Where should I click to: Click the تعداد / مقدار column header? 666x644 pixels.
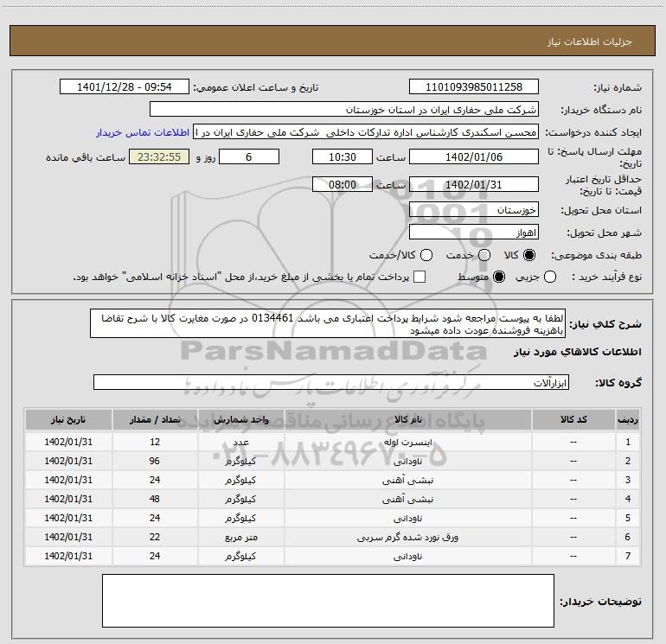(155, 419)
